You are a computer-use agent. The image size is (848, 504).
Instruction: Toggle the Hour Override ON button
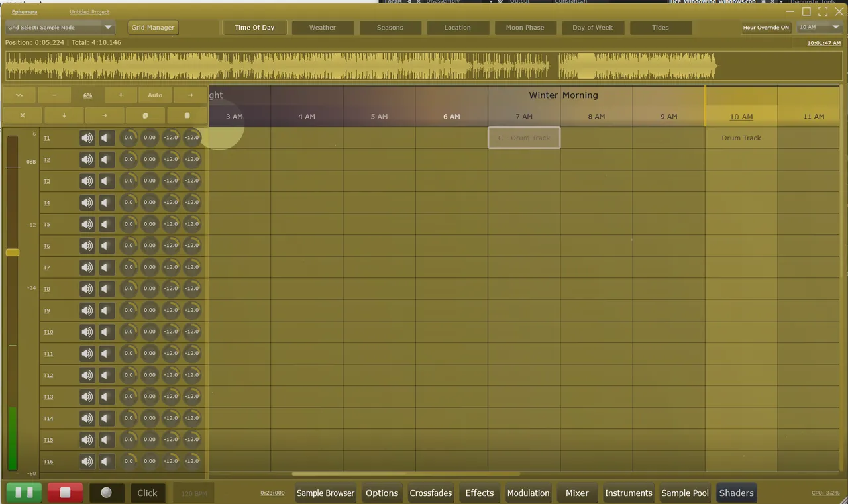[x=766, y=28]
